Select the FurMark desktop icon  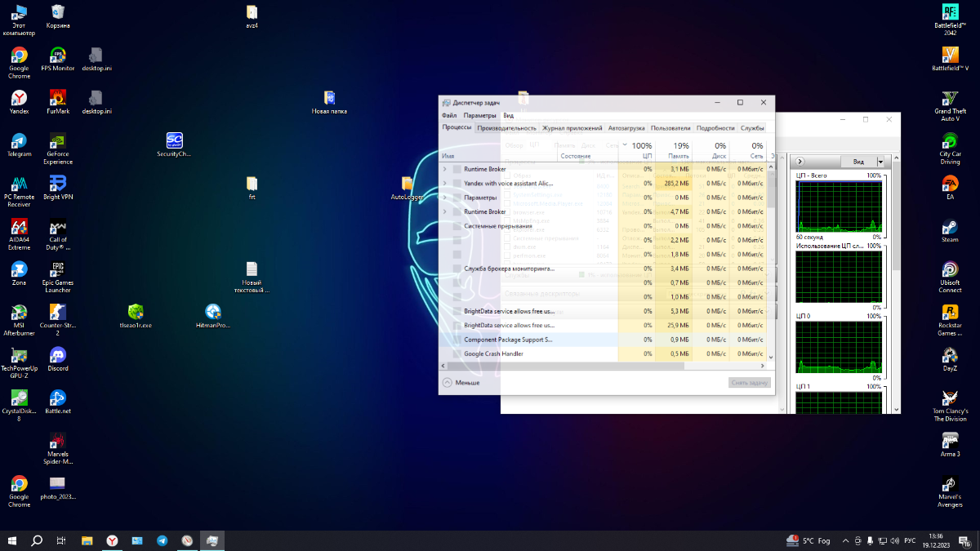[x=58, y=99]
